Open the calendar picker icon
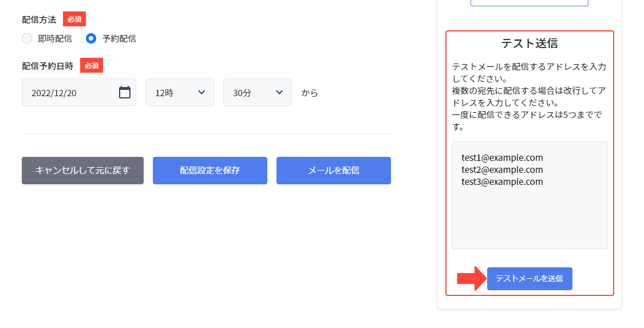Image resolution: width=644 pixels, height=328 pixels. pyautogui.click(x=125, y=92)
